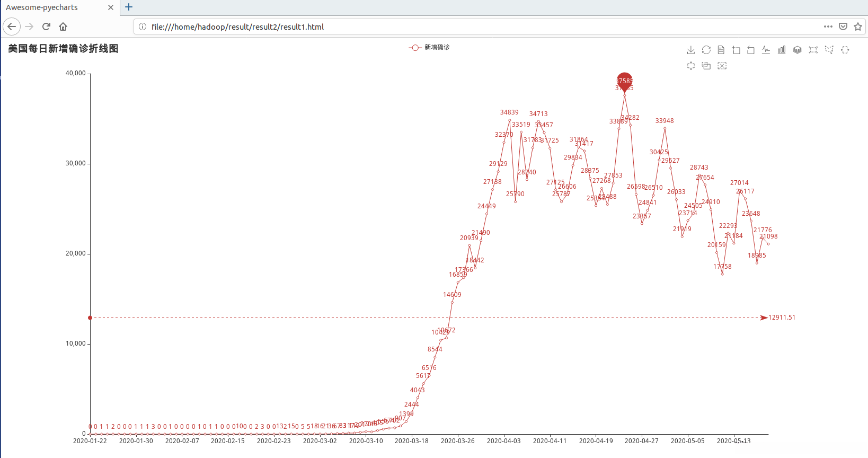
Task: Click the data label 34713
Action: point(538,114)
